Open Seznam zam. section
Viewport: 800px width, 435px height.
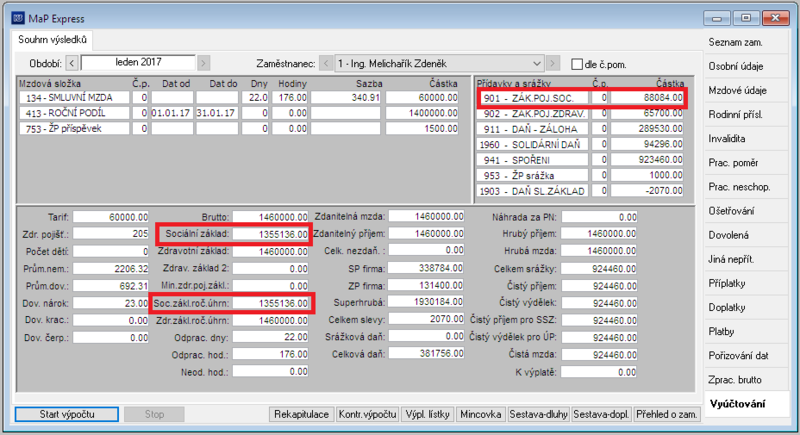point(746,42)
